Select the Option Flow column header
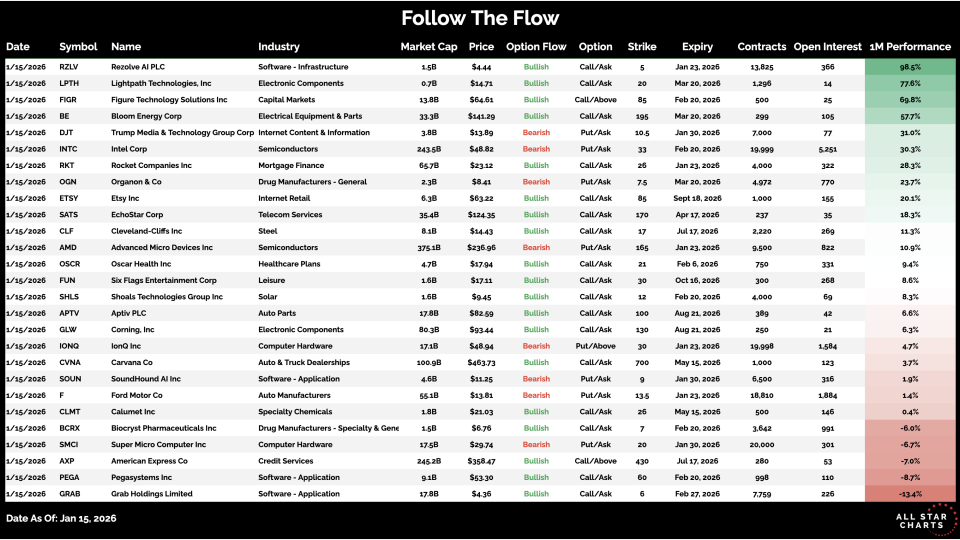This screenshot has width=960, height=540. click(x=536, y=47)
